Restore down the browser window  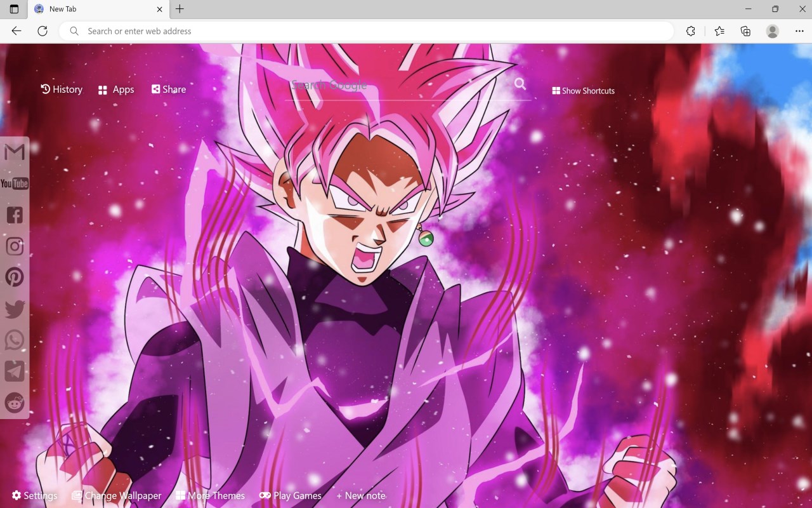pos(775,9)
